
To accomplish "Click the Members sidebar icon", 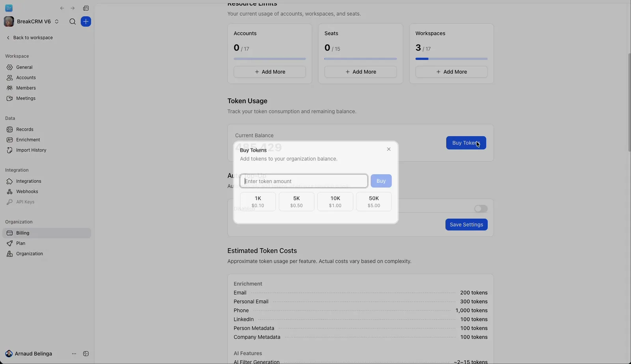I will point(9,88).
